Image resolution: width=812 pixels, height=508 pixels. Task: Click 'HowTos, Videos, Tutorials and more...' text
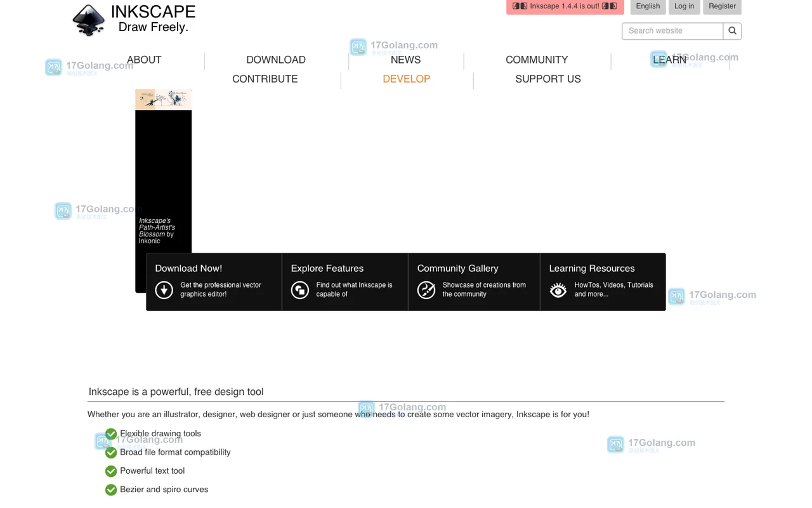click(x=614, y=290)
